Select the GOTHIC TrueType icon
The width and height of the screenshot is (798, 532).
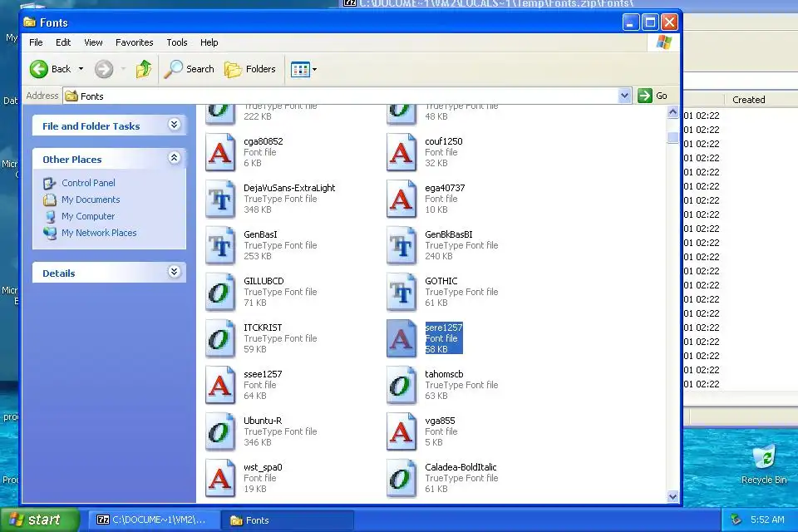pos(401,293)
